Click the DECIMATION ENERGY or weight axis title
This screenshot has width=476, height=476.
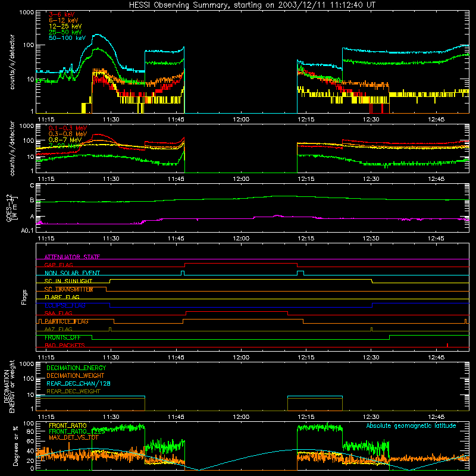tap(10, 387)
